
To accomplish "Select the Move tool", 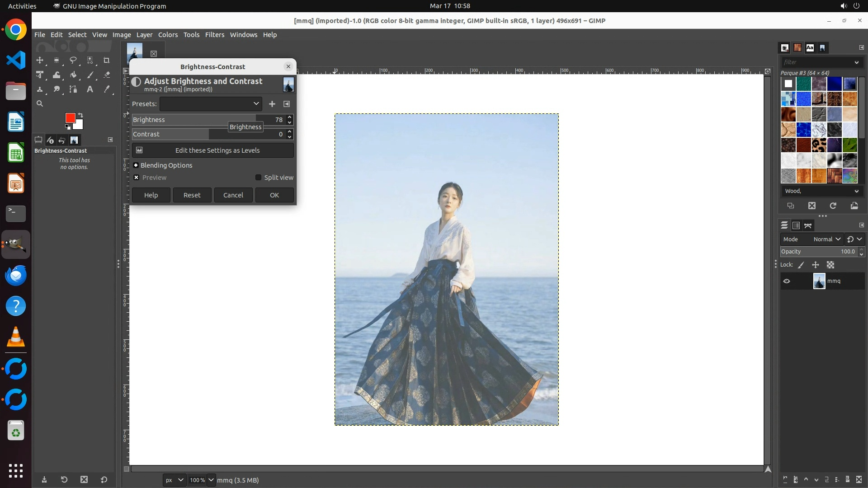I will point(40,60).
